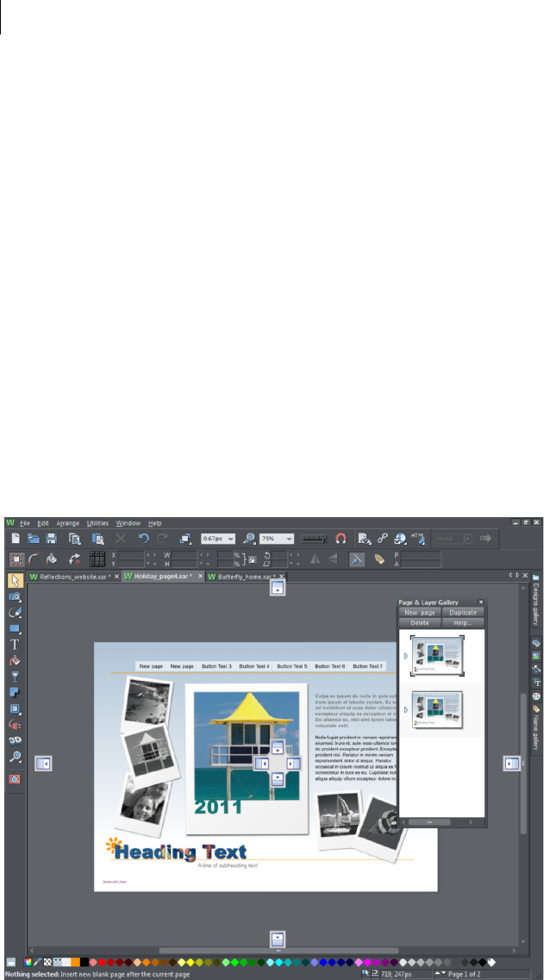Open the File menu
This screenshot has width=544, height=980.
point(25,523)
